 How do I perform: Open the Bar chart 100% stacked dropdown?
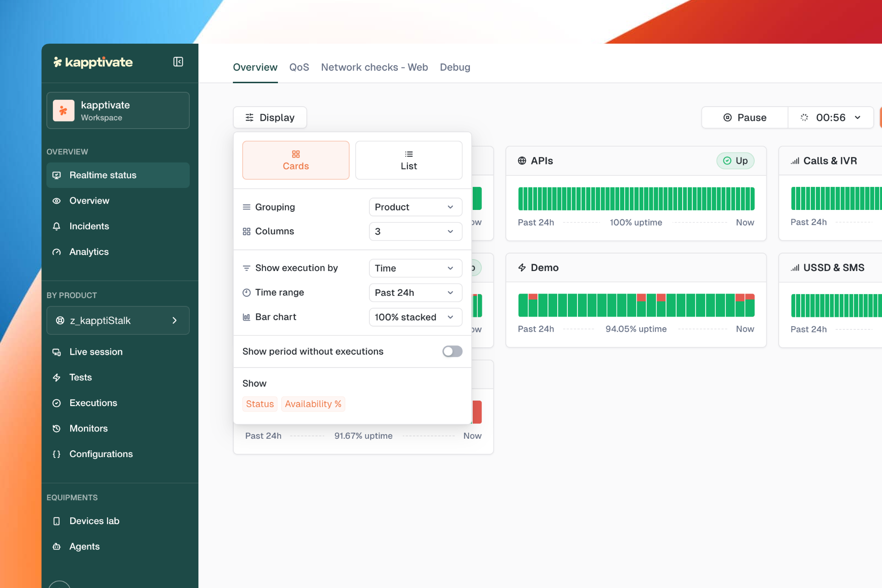point(415,317)
